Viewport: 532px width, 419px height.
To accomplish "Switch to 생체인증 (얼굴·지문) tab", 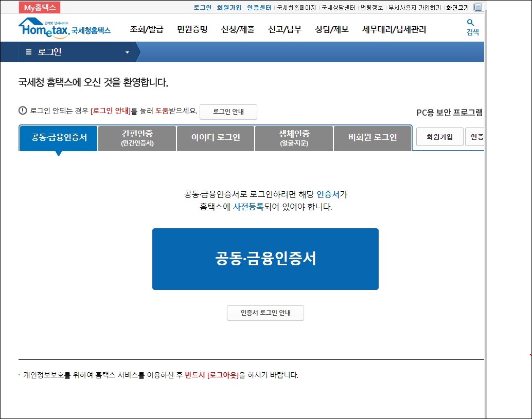I will (294, 138).
